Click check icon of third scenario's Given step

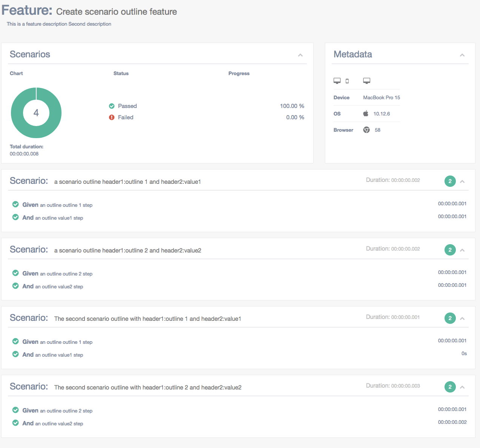15,341
